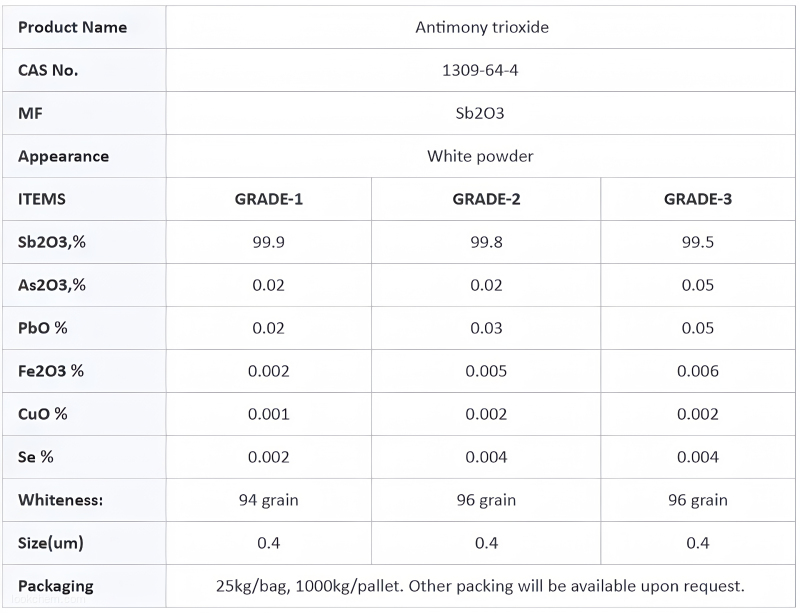Image resolution: width=800 pixels, height=613 pixels.
Task: Click the Fe2O3 % row label
Action: (x=51, y=371)
